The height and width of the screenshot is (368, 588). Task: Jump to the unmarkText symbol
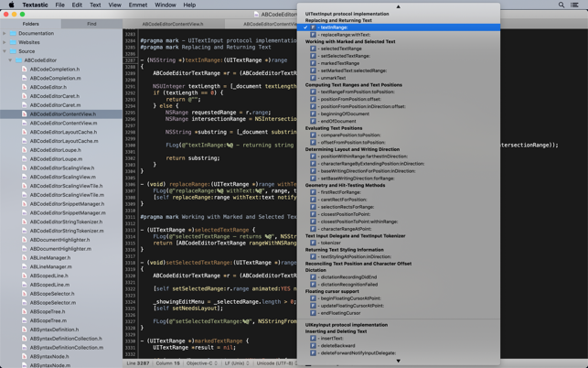point(333,78)
